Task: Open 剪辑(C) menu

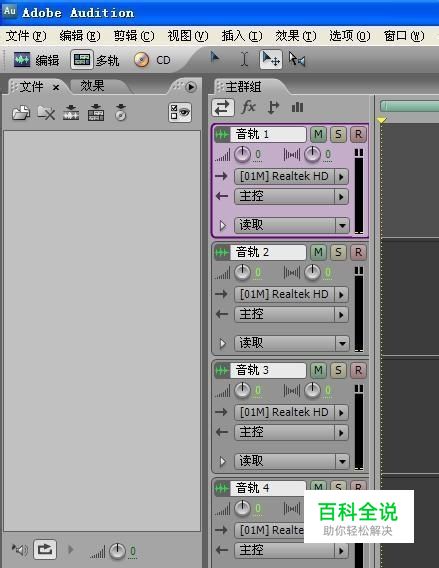Action: (134, 36)
